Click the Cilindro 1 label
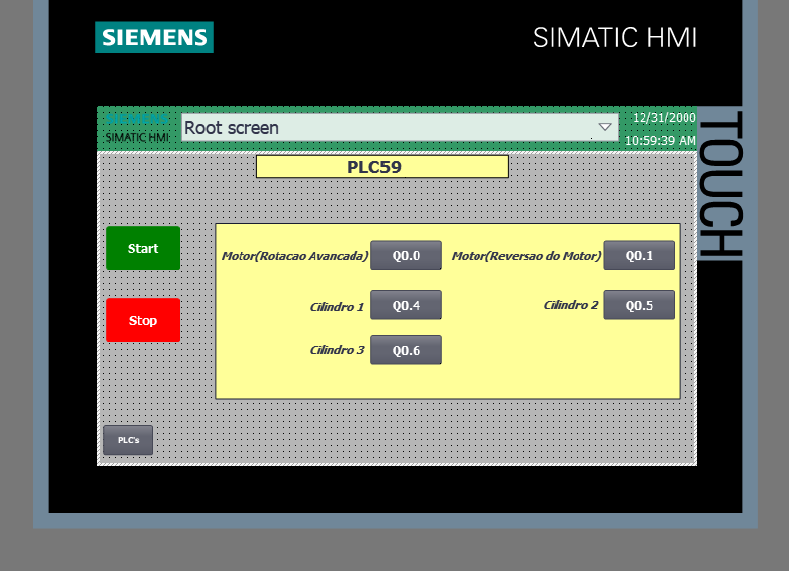The image size is (789, 571). 337,307
